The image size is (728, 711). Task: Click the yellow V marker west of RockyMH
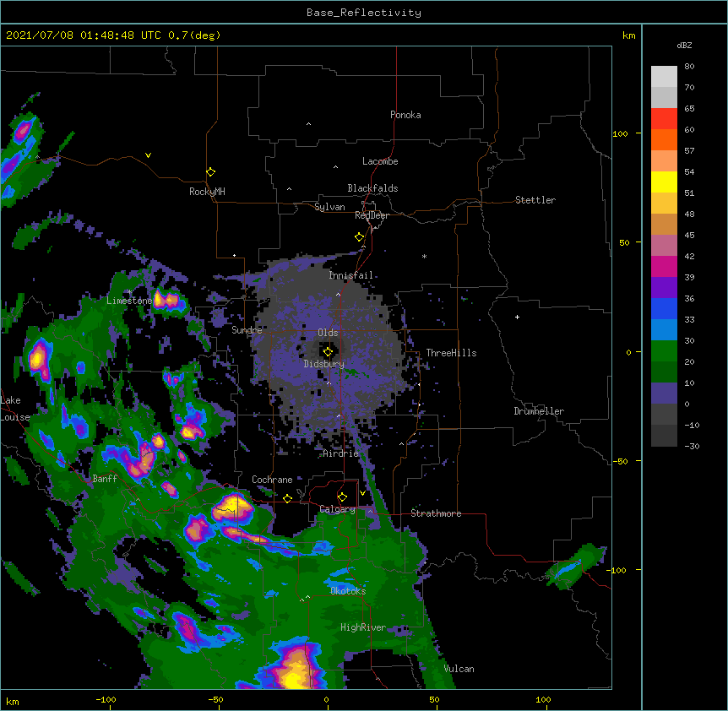(x=148, y=155)
